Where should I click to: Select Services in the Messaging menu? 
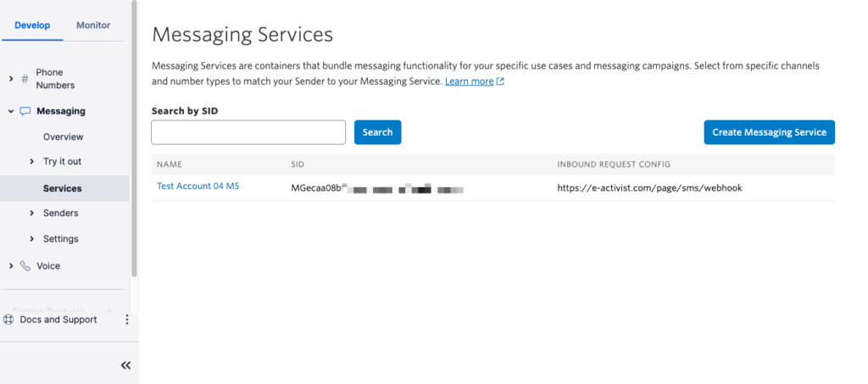click(x=63, y=188)
